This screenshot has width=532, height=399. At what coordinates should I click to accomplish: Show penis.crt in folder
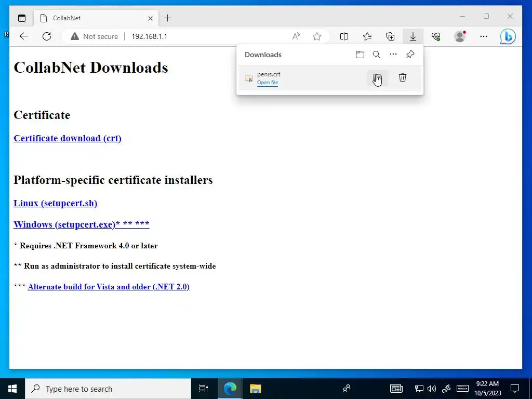(377, 78)
